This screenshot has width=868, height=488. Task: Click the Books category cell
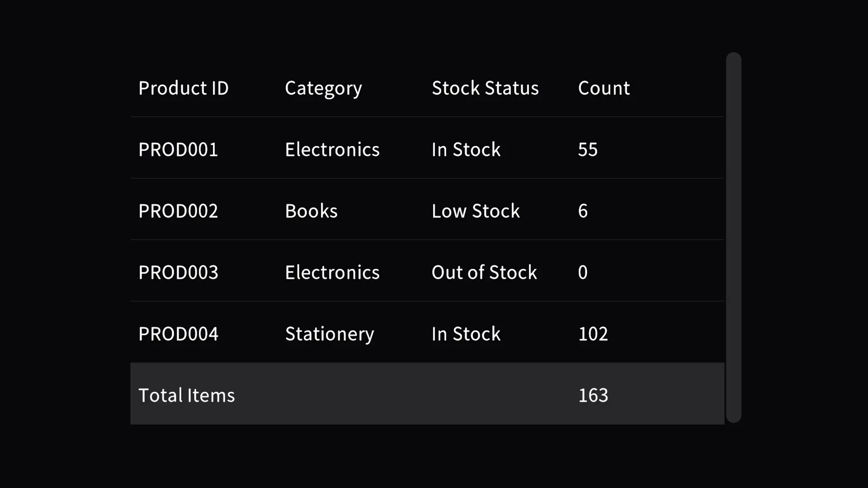click(311, 211)
